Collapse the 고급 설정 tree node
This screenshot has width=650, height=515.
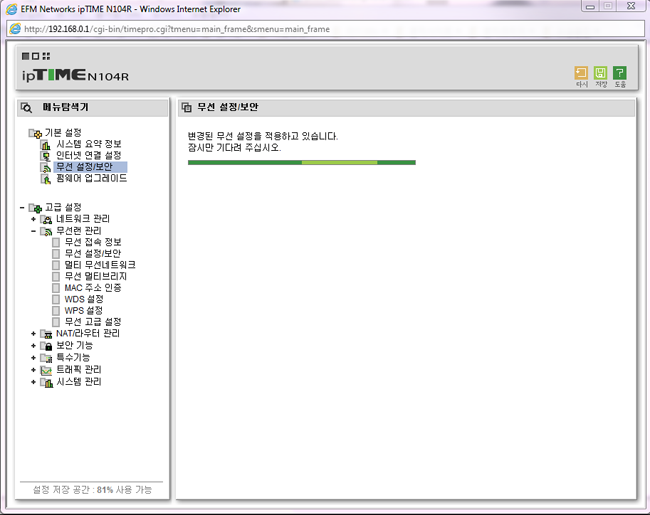(22, 207)
